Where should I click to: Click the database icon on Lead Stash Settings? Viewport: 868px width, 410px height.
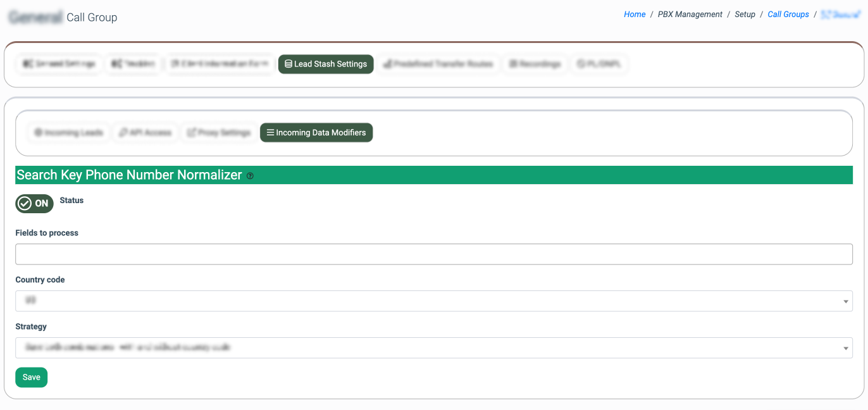[x=288, y=64]
